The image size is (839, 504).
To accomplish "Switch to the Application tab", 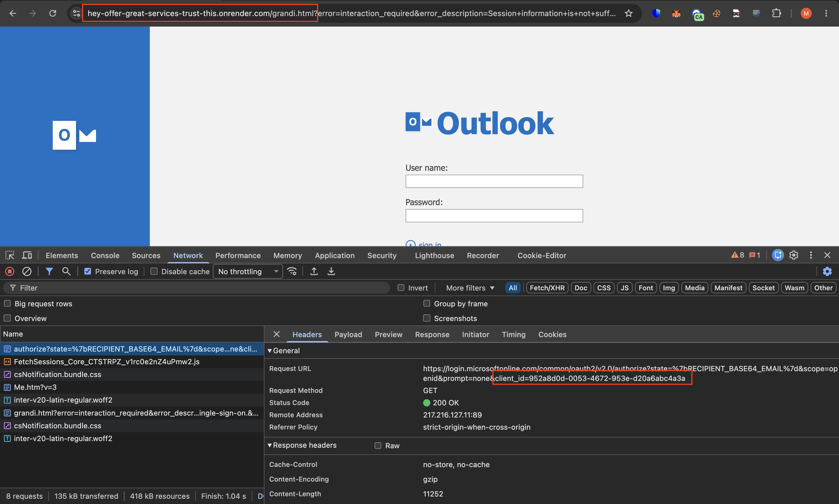I will click(335, 255).
